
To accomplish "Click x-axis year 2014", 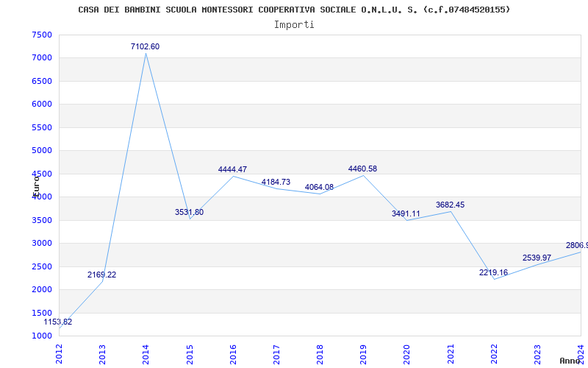I will pos(146,354).
